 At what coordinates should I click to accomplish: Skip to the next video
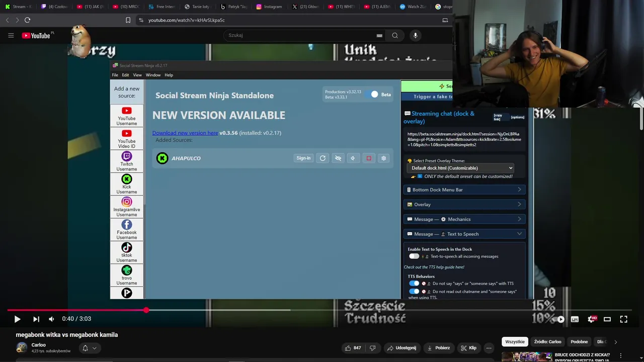coord(36,319)
